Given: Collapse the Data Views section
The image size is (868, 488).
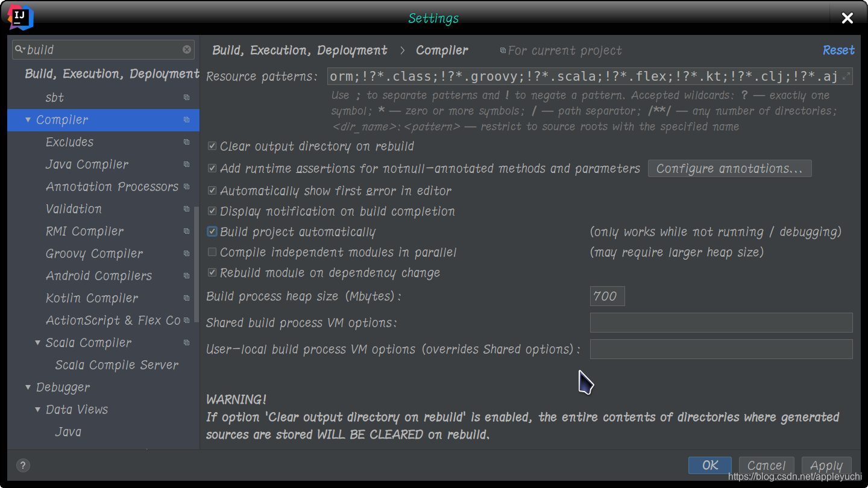Looking at the screenshot, I should 37,409.
